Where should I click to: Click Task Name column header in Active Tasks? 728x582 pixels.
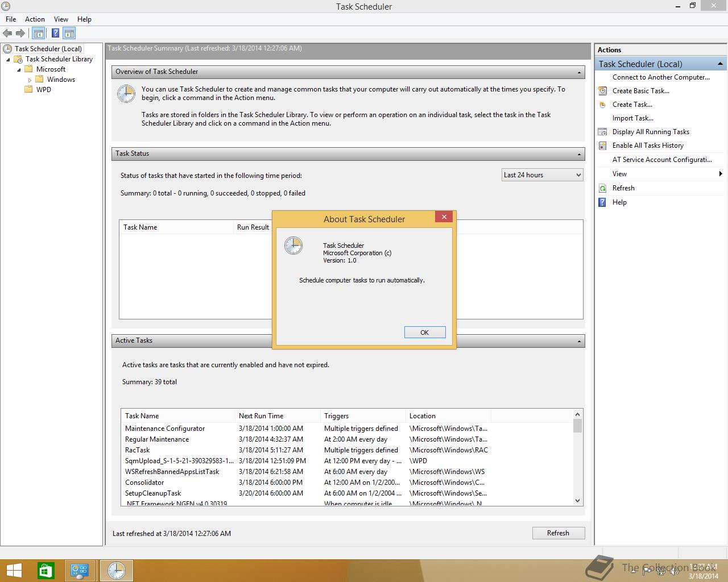tap(178, 416)
